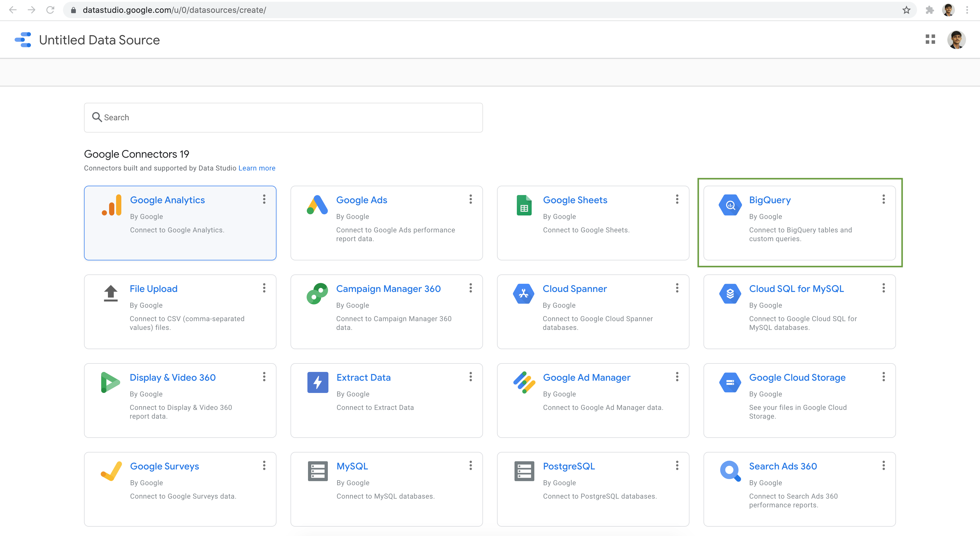Click the PostgreSQL database icon
Screen dimensions: 980x536
pyautogui.click(x=524, y=471)
